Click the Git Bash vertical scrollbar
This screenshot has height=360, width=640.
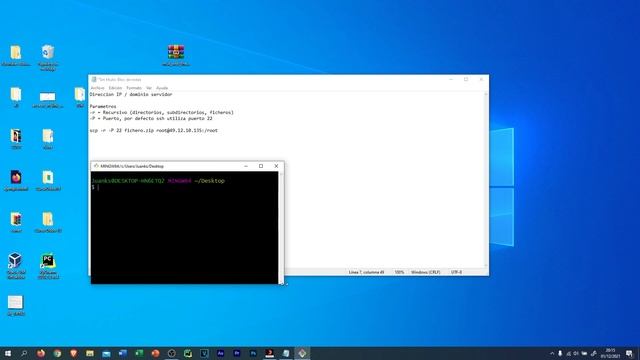coord(281,227)
